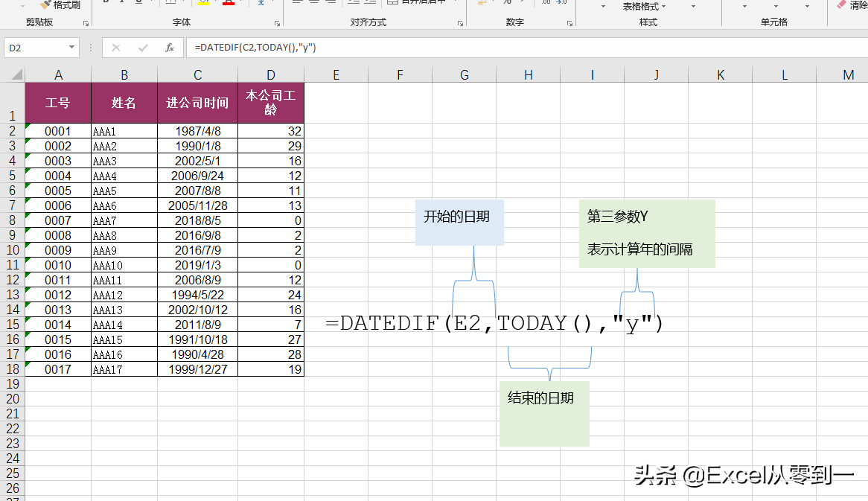Click the Percent style (%) icon

pyautogui.click(x=508, y=3)
